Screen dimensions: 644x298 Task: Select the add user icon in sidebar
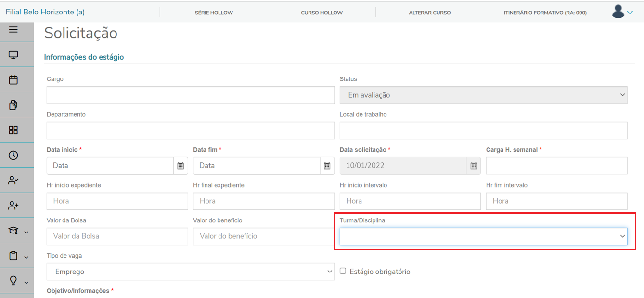coord(13,206)
